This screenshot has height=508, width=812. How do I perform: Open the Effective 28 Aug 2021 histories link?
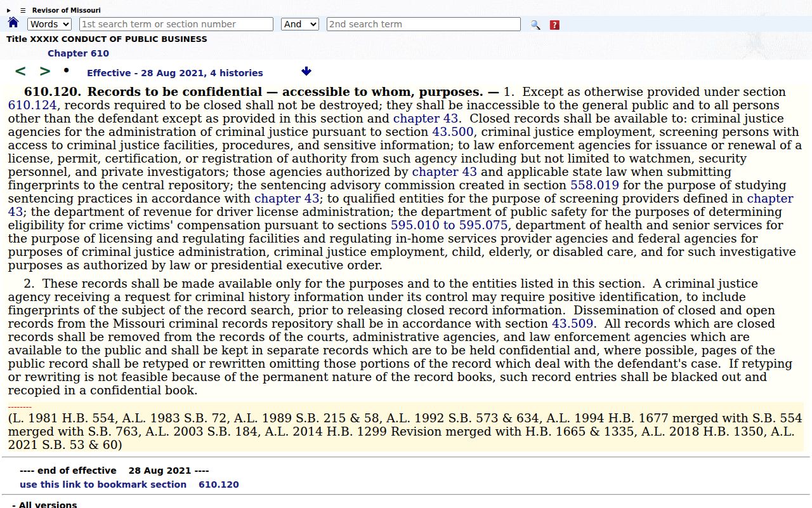click(175, 73)
